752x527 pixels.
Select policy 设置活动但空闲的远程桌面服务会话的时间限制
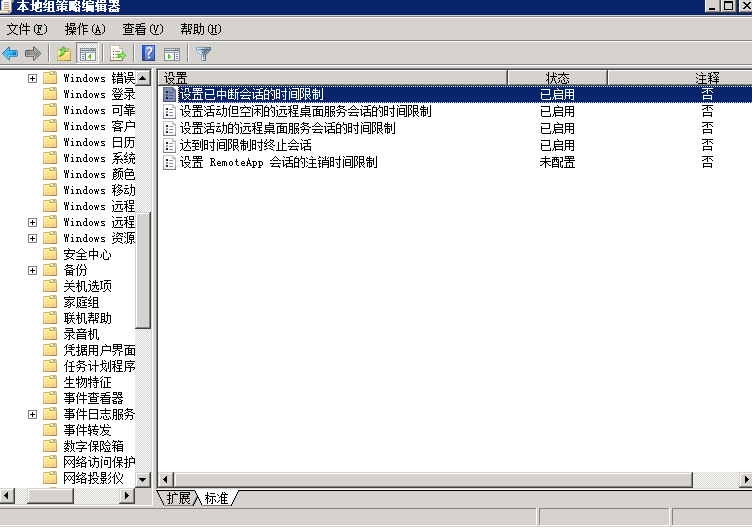(306, 111)
